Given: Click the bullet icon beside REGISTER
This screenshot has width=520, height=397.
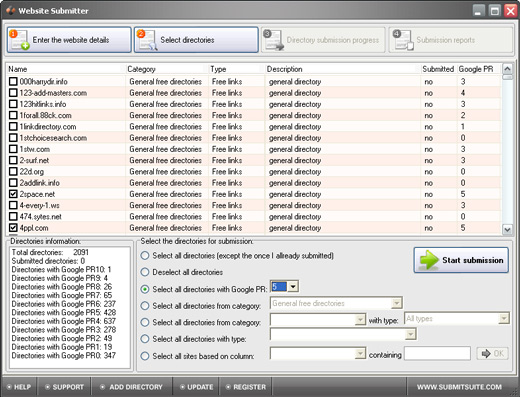Looking at the screenshot, I should point(228,387).
